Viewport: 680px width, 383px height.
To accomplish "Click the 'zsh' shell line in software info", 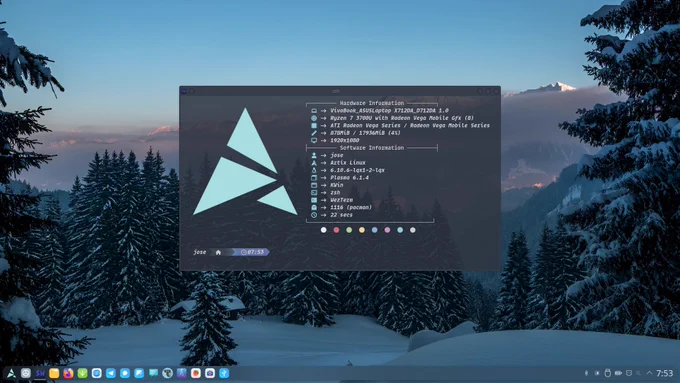I will point(335,193).
